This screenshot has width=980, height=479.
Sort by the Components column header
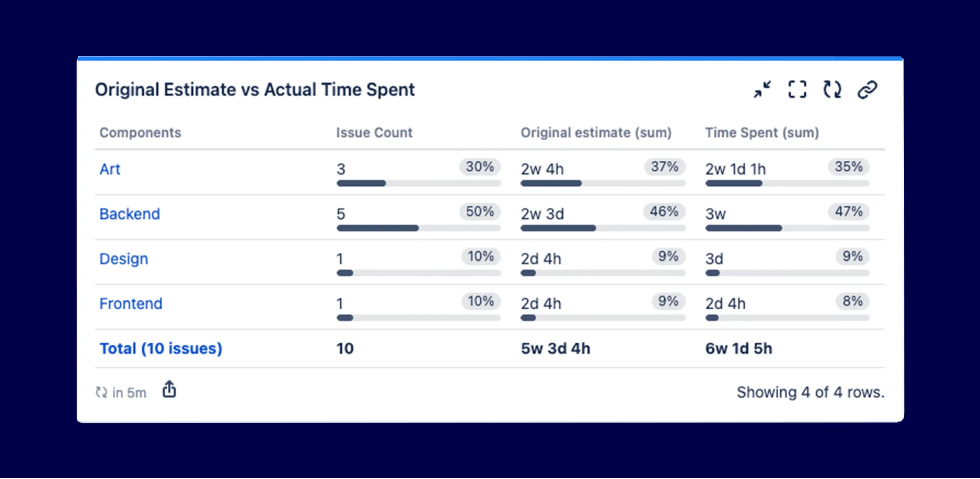pos(140,133)
